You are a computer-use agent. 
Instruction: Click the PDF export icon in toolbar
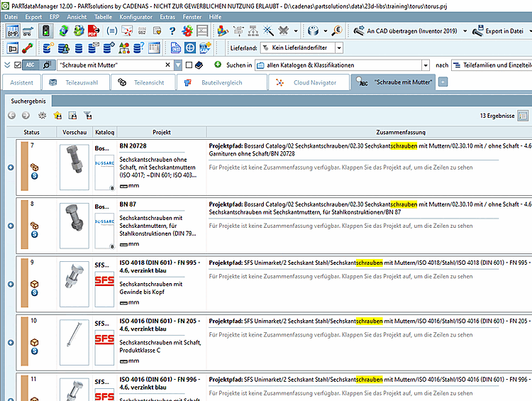click(x=94, y=31)
